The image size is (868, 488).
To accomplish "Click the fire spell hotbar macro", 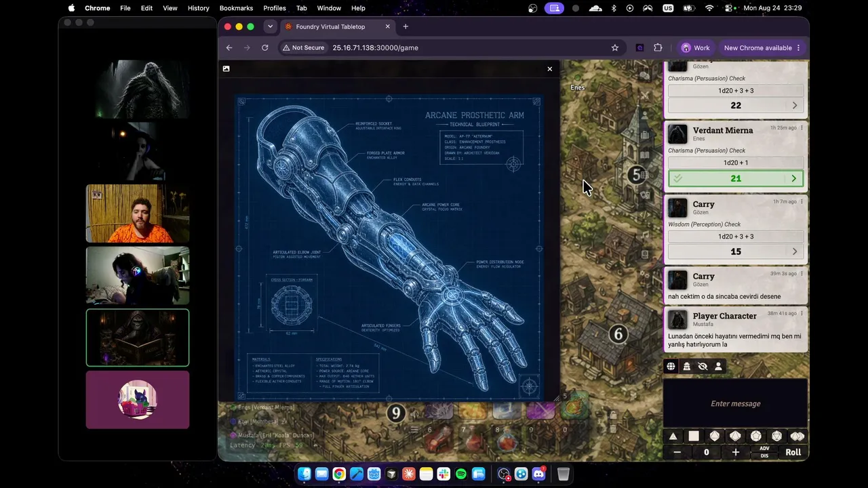I will (x=473, y=411).
